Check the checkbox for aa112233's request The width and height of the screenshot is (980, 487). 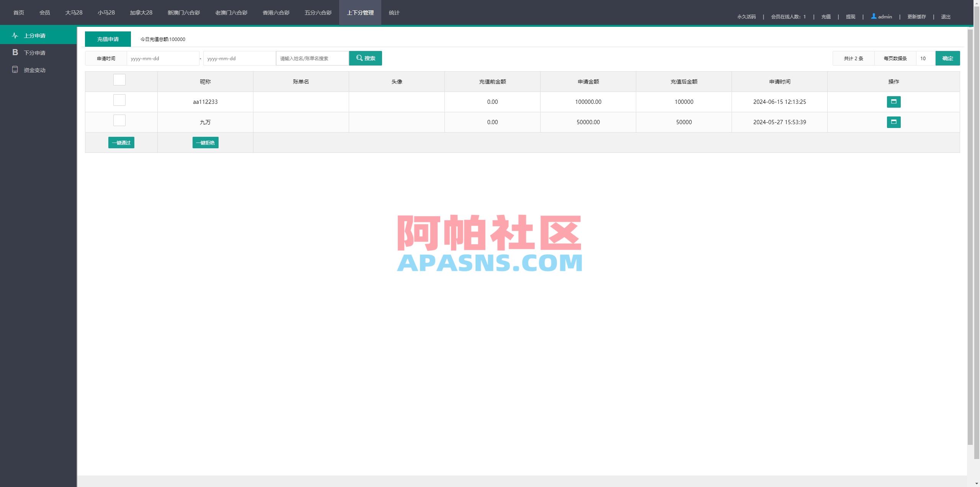click(119, 100)
